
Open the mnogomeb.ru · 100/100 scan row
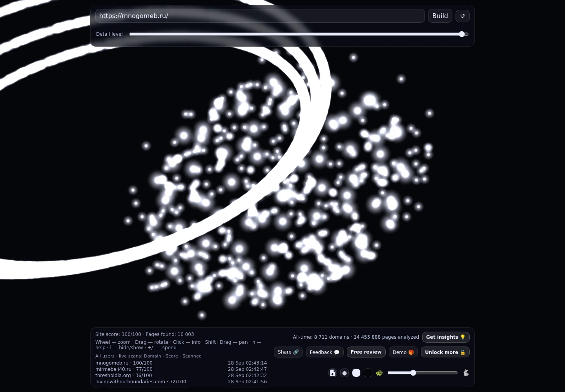[x=181, y=363]
